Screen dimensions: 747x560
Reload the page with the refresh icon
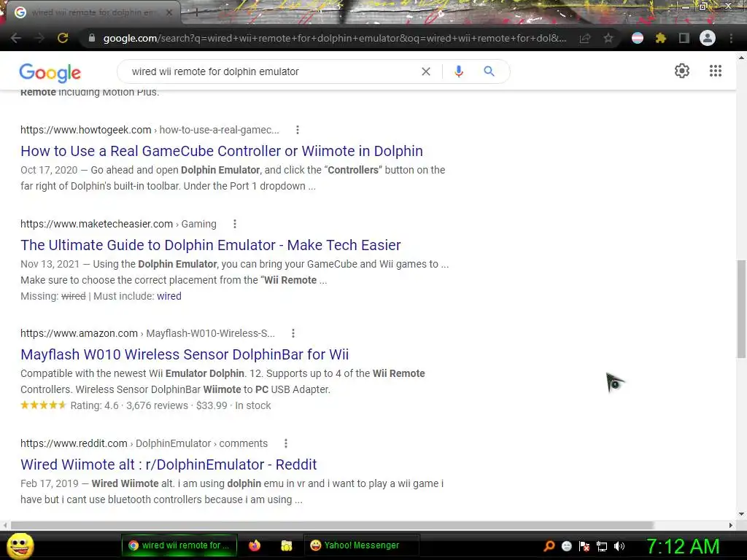pyautogui.click(x=63, y=38)
